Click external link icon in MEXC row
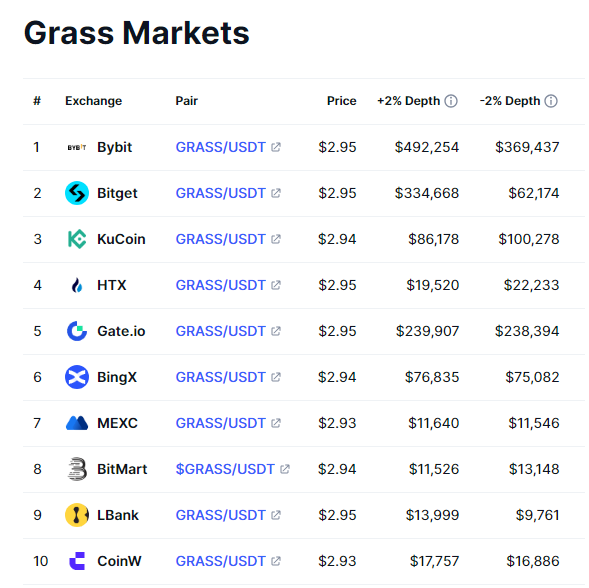589x588 pixels. (x=276, y=423)
